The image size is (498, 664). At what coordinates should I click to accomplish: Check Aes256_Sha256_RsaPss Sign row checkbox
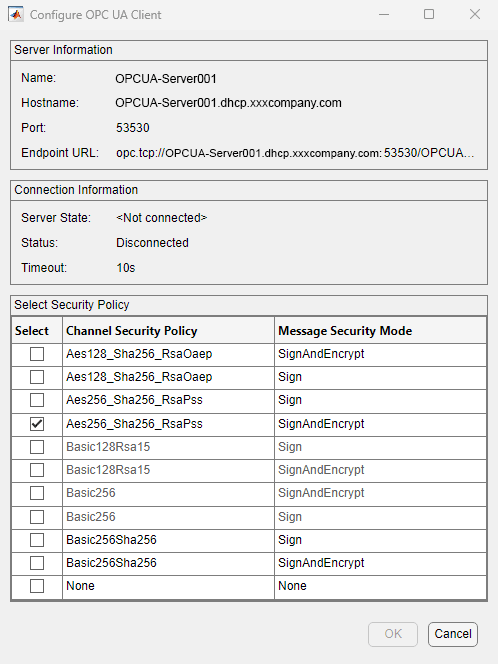tap(37, 400)
